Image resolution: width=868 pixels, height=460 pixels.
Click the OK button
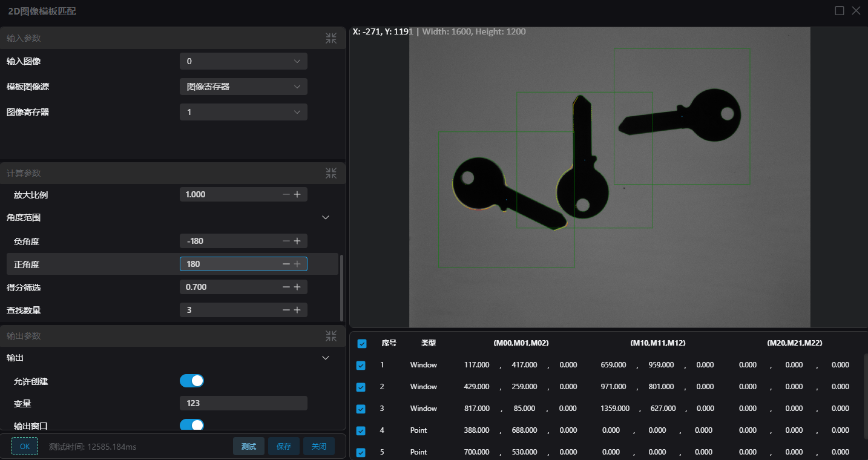(25, 446)
